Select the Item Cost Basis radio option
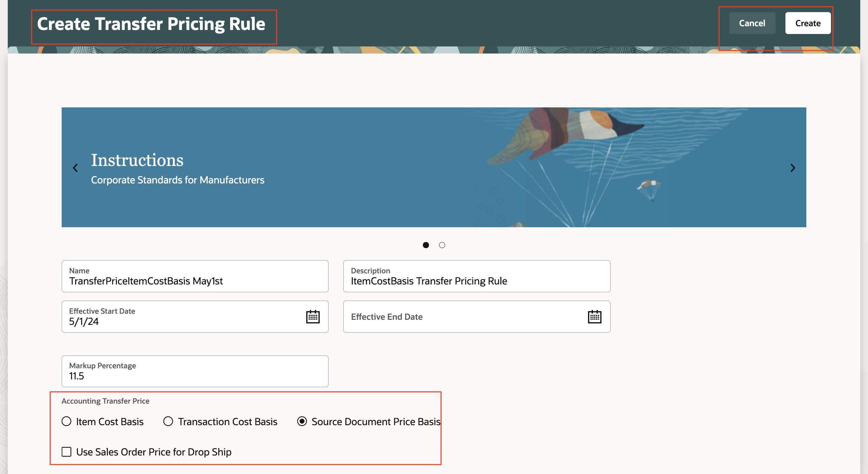This screenshot has width=868, height=474. pos(67,421)
